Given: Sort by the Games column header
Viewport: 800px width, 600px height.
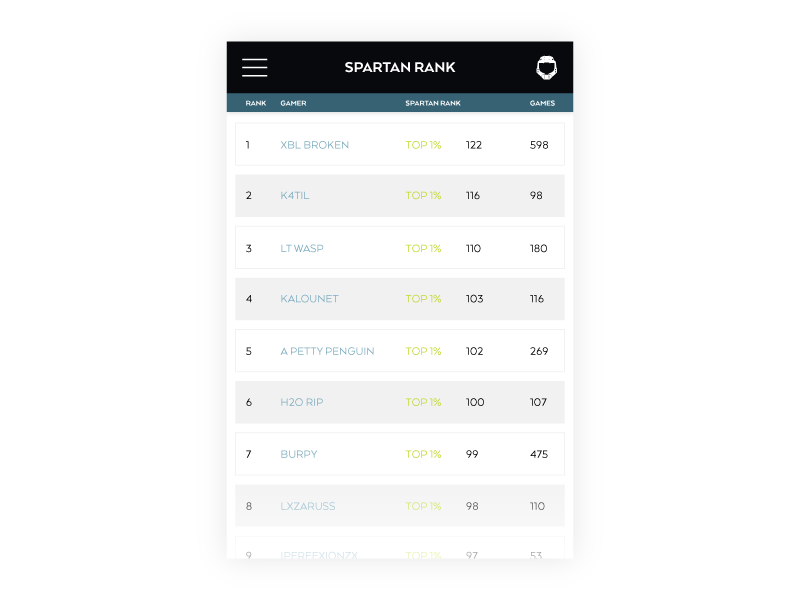Looking at the screenshot, I should coord(542,103).
